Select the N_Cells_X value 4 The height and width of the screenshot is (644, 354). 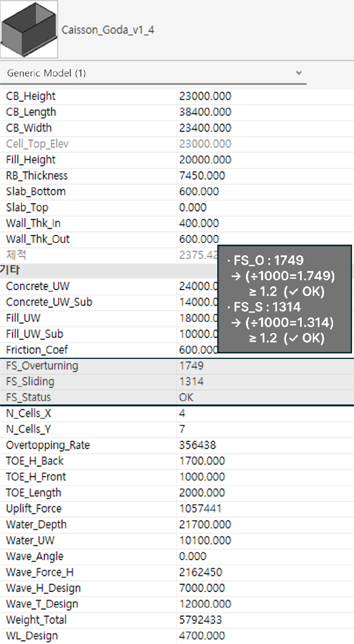point(182,413)
